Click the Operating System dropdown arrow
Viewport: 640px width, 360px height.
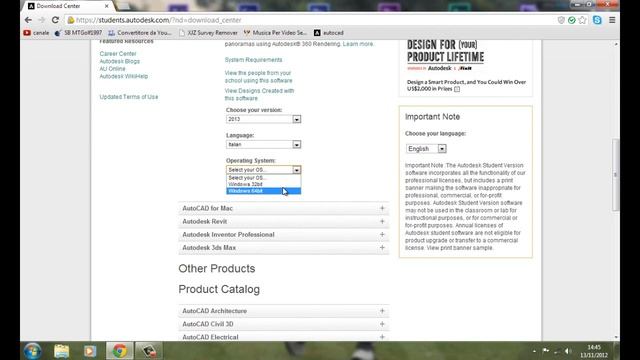pyautogui.click(x=297, y=170)
